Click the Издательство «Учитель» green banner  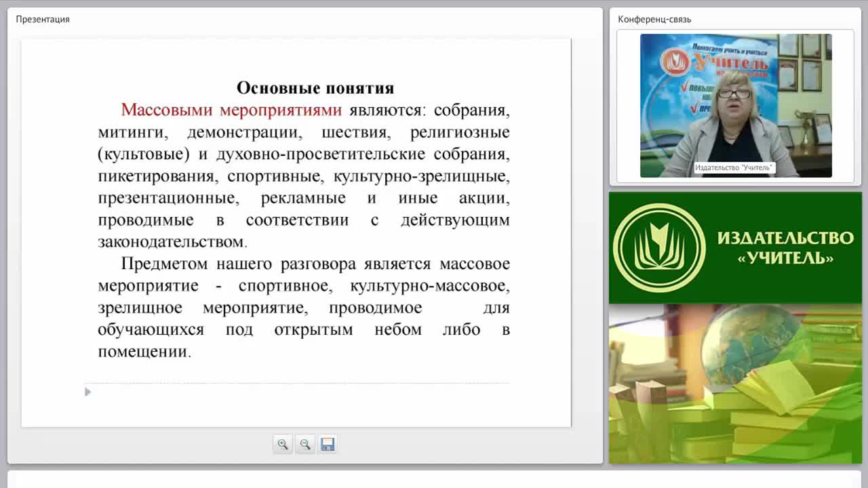pos(735,248)
